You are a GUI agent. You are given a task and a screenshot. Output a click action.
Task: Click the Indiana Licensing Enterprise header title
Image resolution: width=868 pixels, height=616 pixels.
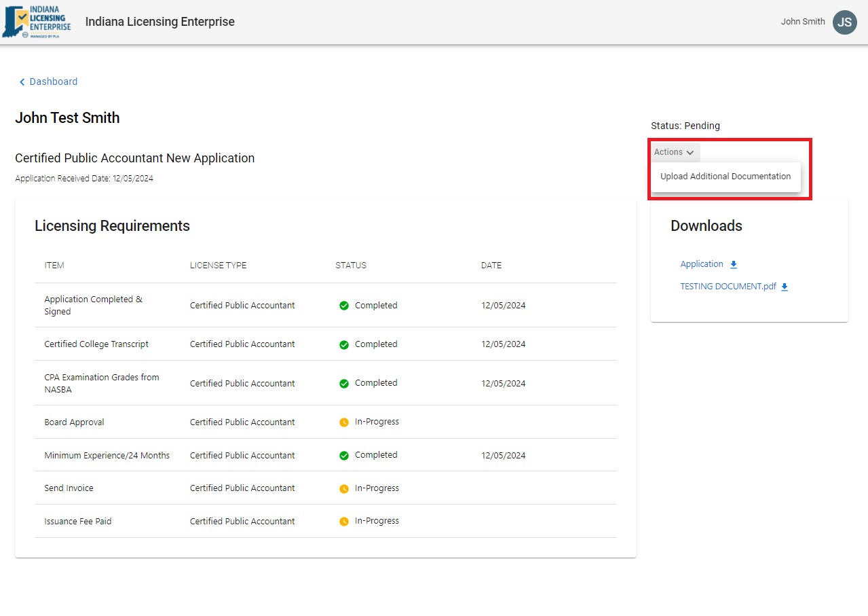click(x=159, y=22)
